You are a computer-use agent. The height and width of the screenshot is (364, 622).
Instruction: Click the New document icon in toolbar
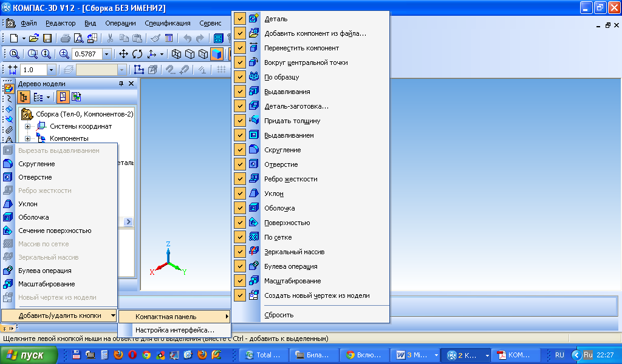14,38
